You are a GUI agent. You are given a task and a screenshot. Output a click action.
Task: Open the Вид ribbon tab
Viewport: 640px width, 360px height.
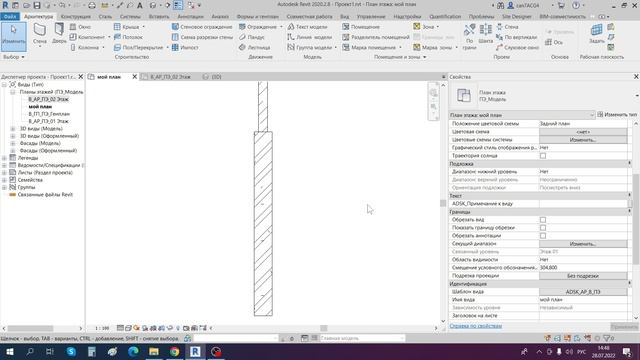click(344, 16)
